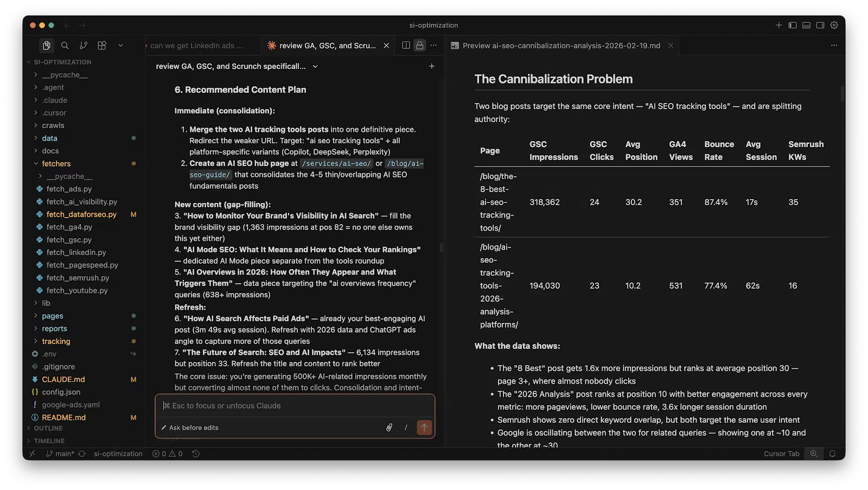Attach a file with the paperclip icon
Image resolution: width=868 pixels, height=490 pixels.
point(389,428)
